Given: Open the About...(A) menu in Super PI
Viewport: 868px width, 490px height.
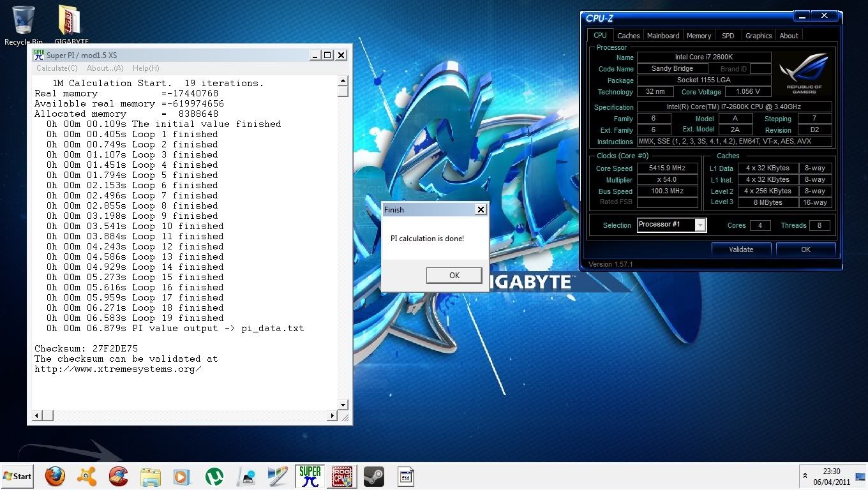Looking at the screenshot, I should point(105,68).
